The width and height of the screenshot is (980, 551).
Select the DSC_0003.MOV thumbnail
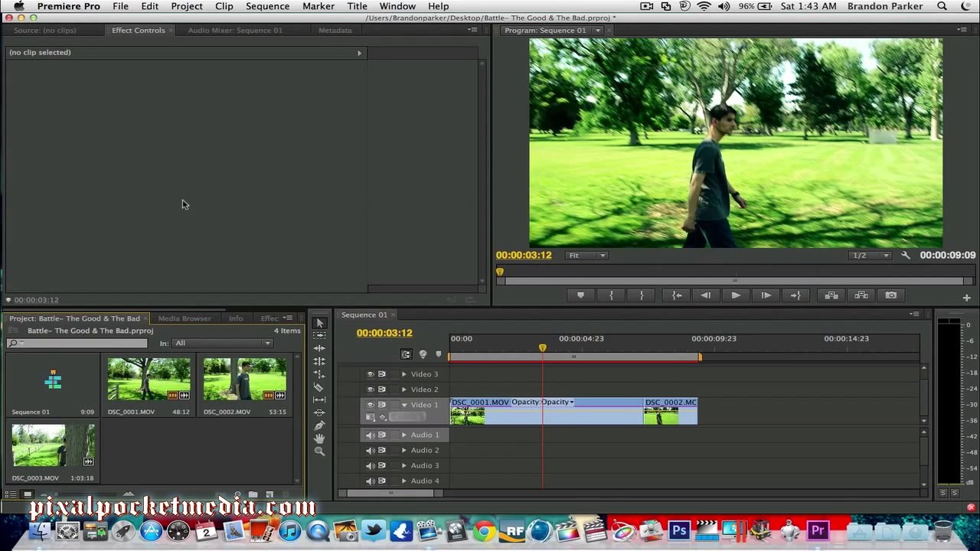[54, 445]
